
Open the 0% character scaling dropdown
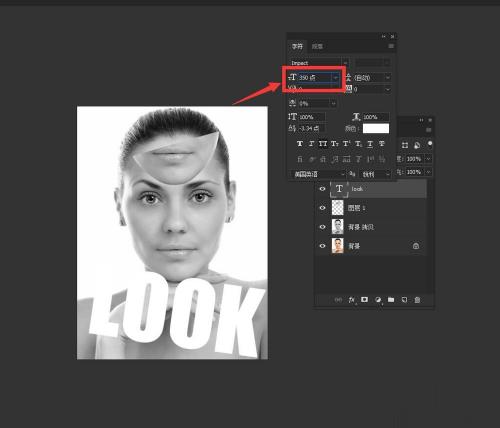pyautogui.click(x=333, y=104)
